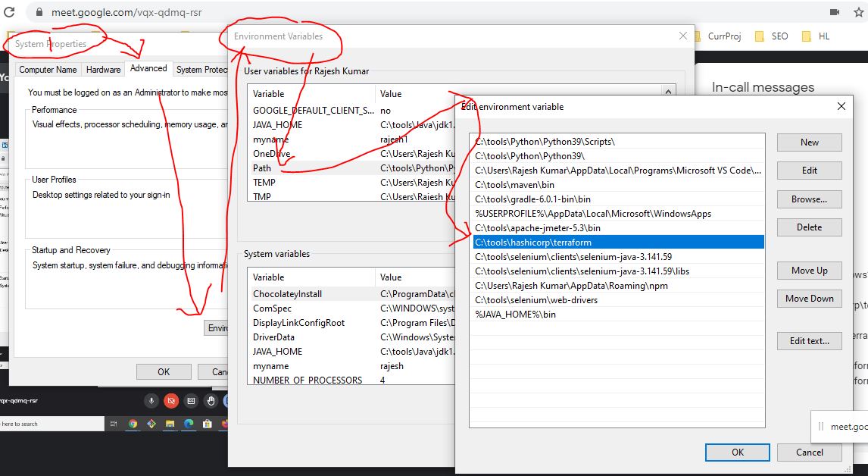Open Task View on the taskbar

tap(114, 424)
